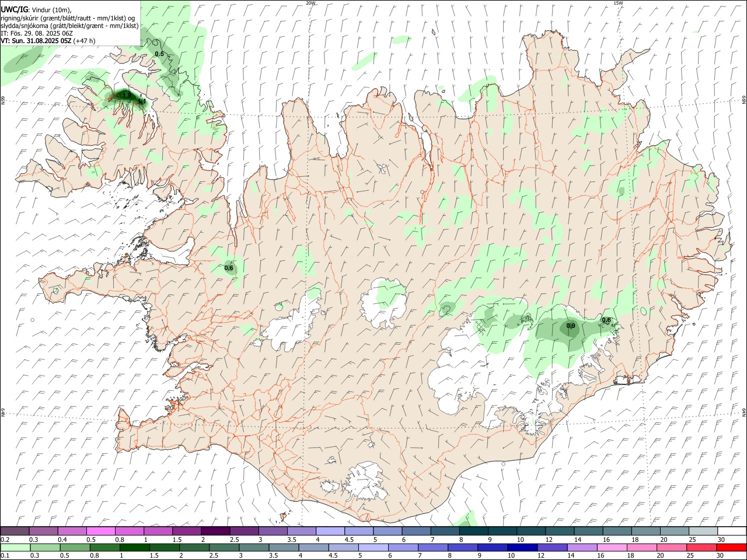Click the 0.6 value beside the 0.9 value

pos(606,320)
